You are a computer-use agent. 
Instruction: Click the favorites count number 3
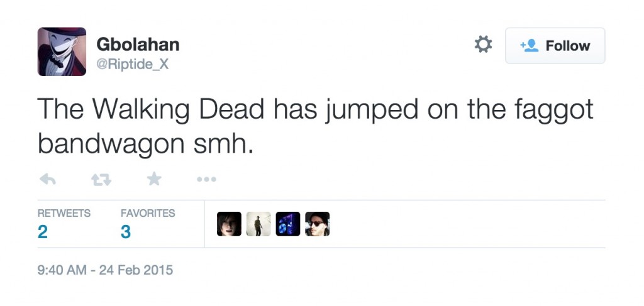[x=126, y=232]
